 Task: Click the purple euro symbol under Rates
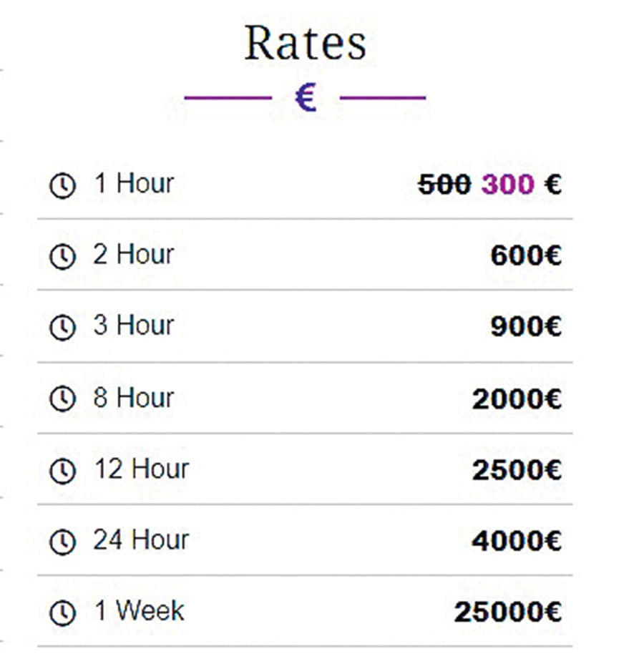306,98
